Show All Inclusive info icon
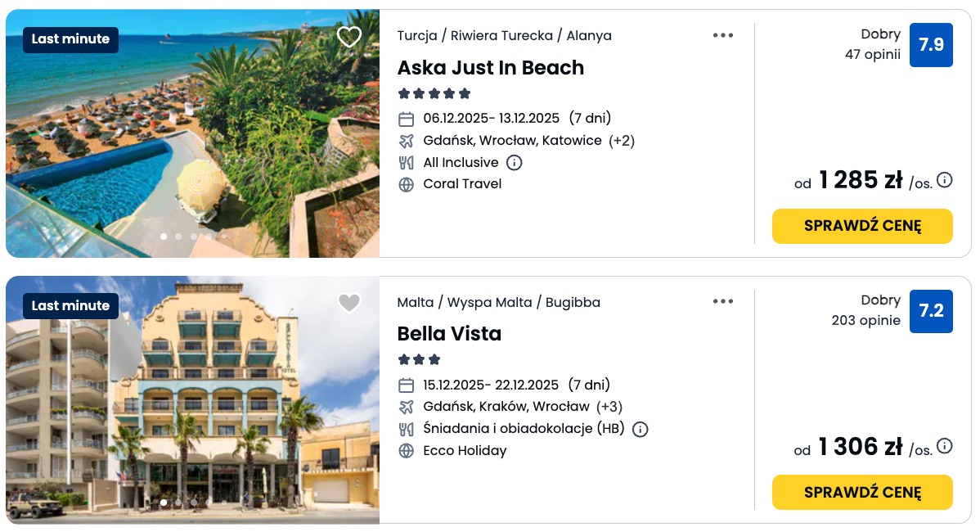This screenshot has height=532, width=980. point(514,162)
